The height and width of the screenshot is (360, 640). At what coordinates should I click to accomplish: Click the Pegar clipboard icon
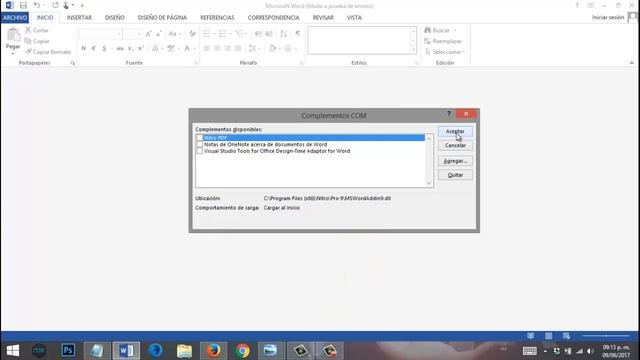13,35
